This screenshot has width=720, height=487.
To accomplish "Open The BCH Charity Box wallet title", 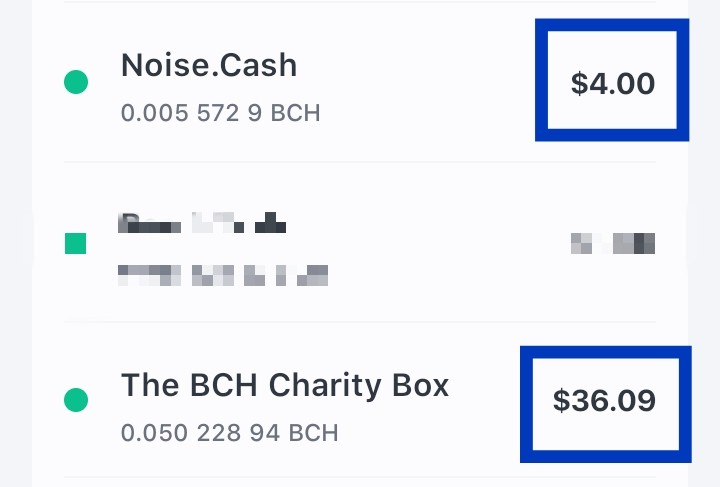I will tap(285, 385).
